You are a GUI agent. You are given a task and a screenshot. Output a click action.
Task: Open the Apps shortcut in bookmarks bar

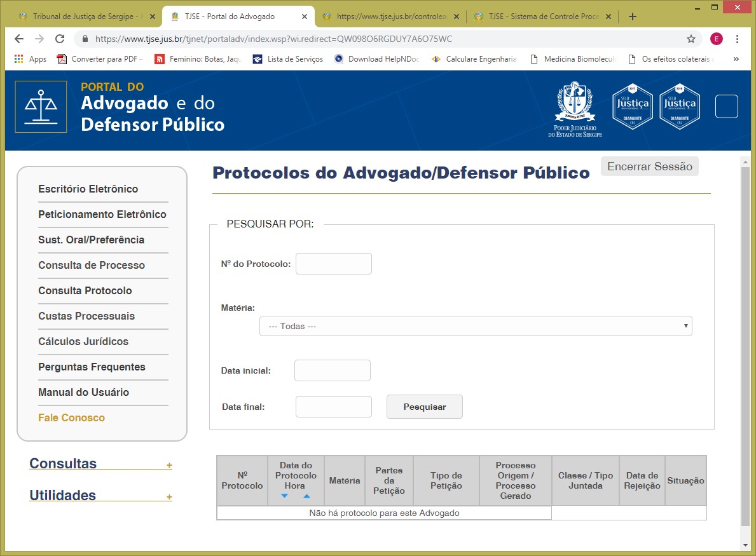pos(30,59)
